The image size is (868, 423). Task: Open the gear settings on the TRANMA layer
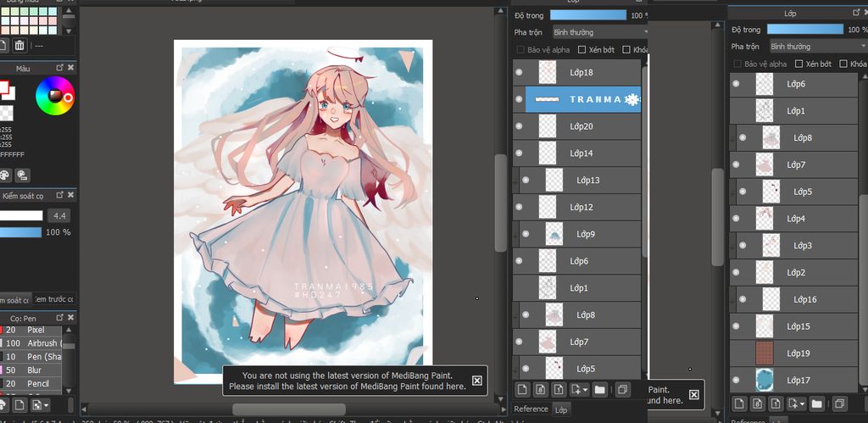tap(632, 100)
